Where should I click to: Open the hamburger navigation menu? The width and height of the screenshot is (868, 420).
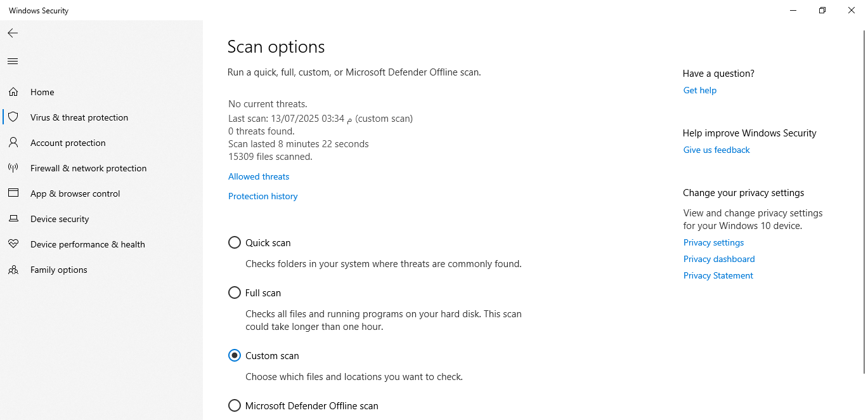tap(13, 62)
